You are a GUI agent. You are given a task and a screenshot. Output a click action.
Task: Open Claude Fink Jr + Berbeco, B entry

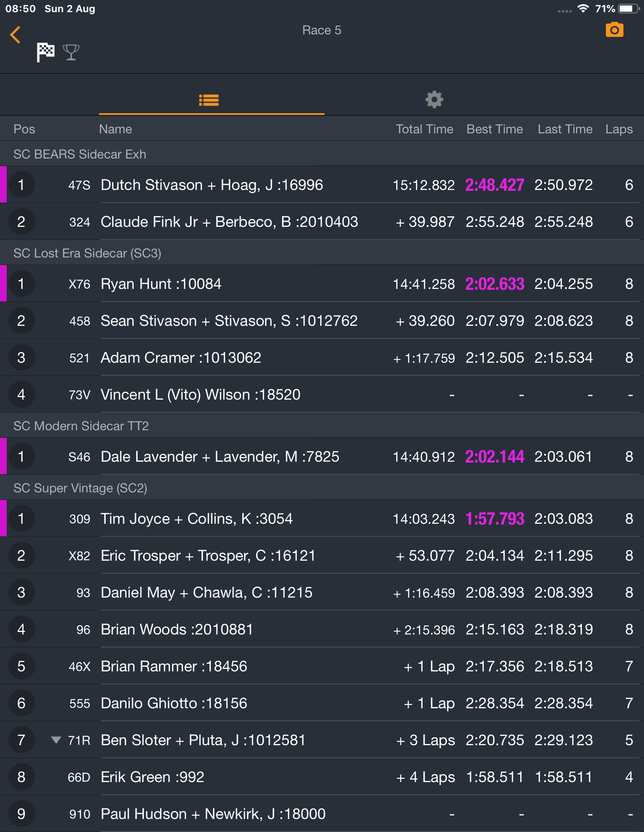322,221
